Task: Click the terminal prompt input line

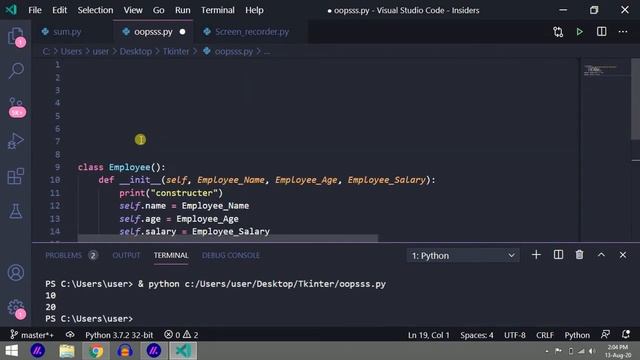Action: (x=89, y=319)
